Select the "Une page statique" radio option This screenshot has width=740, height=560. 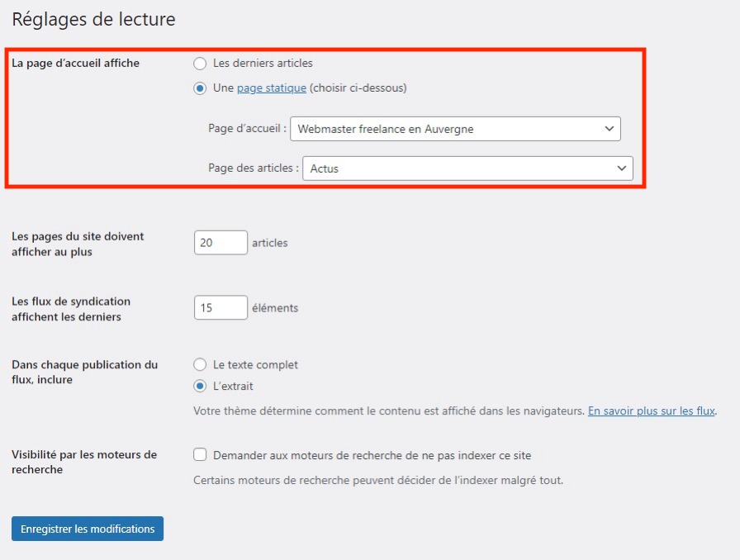point(200,88)
